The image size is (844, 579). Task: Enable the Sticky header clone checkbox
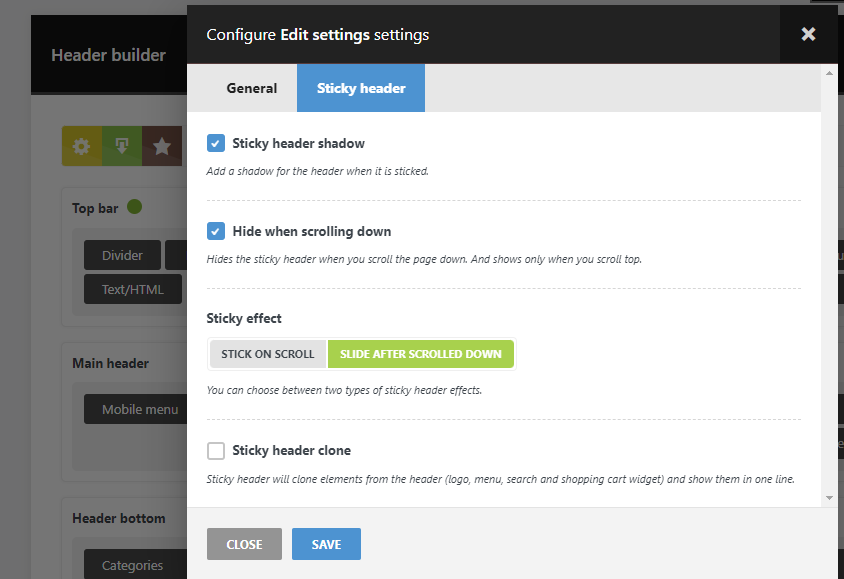pos(216,450)
